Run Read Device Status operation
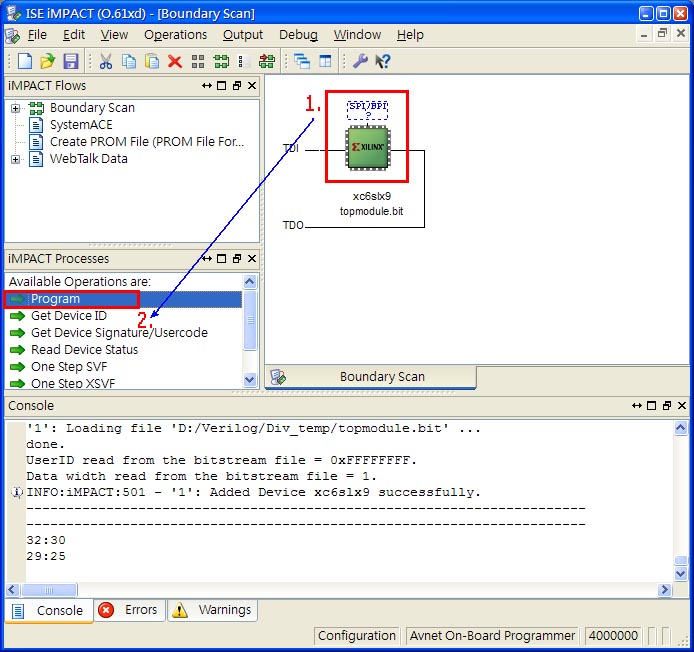 pos(84,350)
